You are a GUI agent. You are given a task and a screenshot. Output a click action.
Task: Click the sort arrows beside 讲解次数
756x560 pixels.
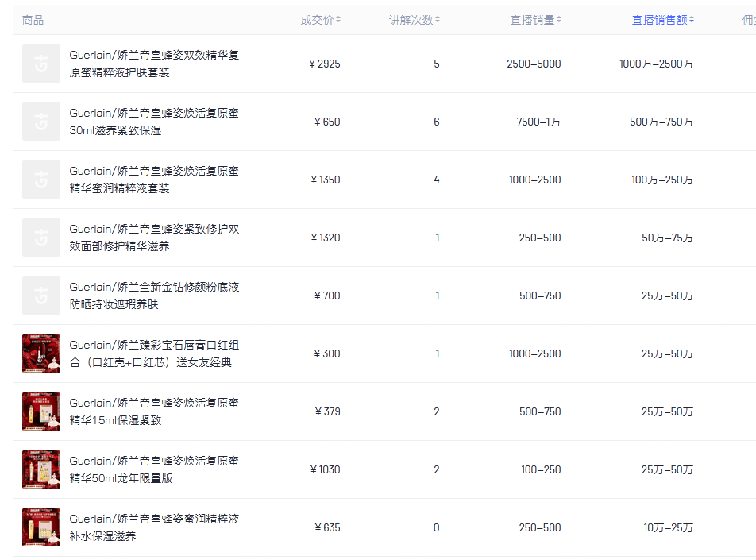pos(438,20)
